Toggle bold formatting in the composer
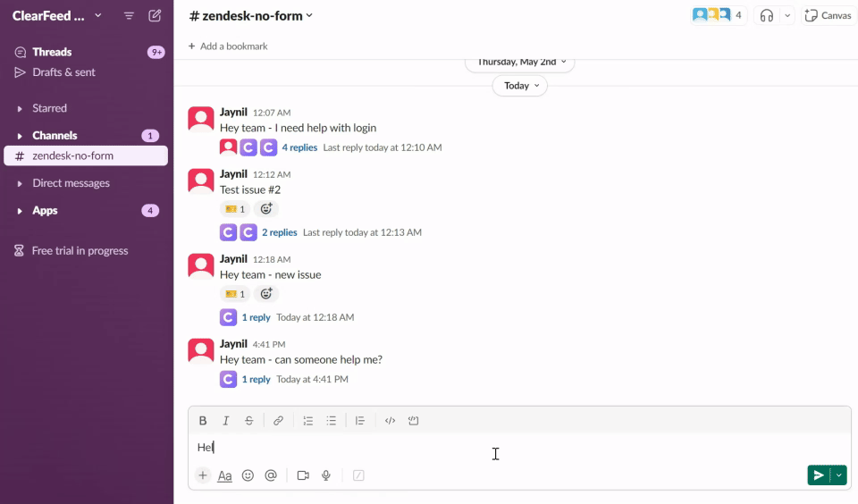The width and height of the screenshot is (858, 504). pyautogui.click(x=203, y=421)
